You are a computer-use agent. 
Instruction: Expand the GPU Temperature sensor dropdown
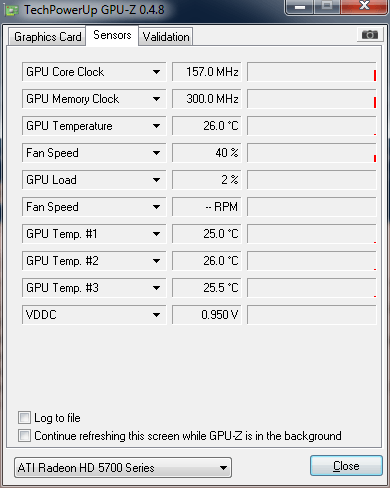[94, 126]
